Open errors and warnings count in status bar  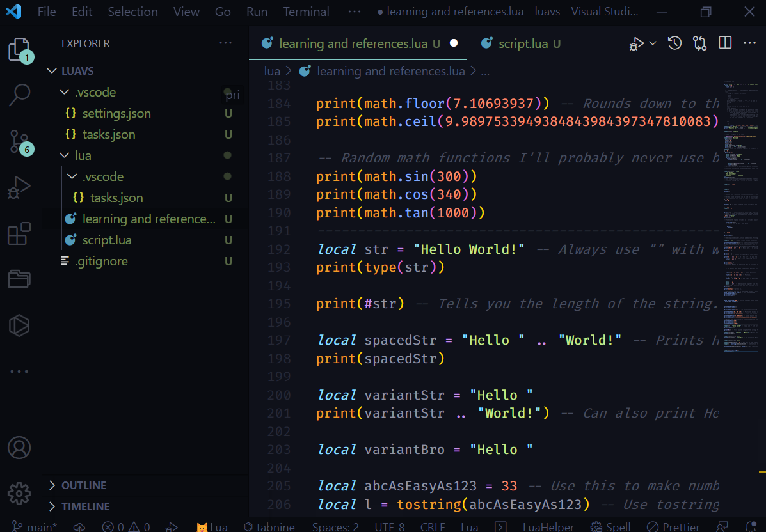click(x=126, y=527)
